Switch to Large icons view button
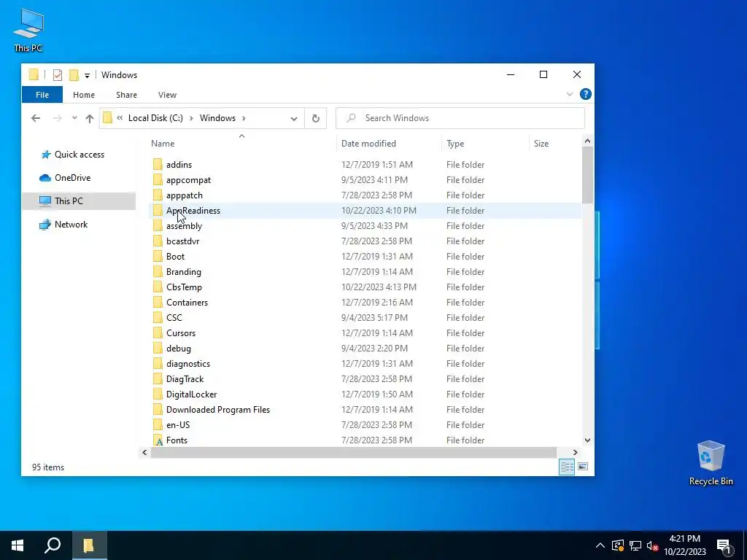This screenshot has height=560, width=747. pos(583,467)
